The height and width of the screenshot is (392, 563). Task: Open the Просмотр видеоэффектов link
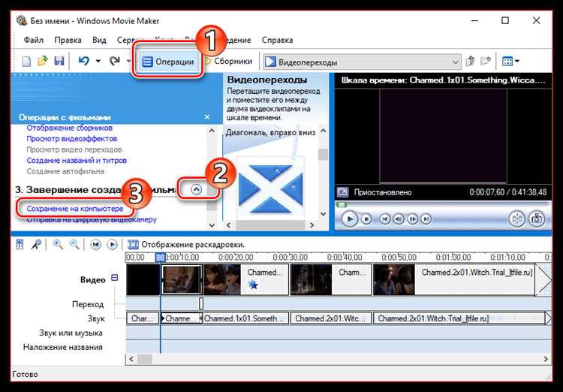72,139
